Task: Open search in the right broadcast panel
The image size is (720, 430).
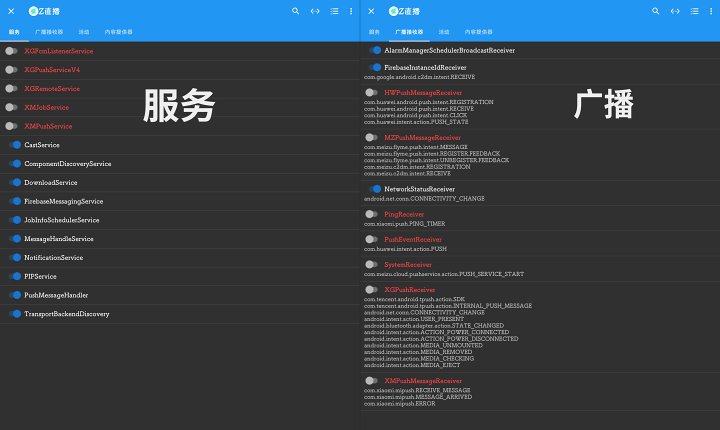Action: pos(655,11)
